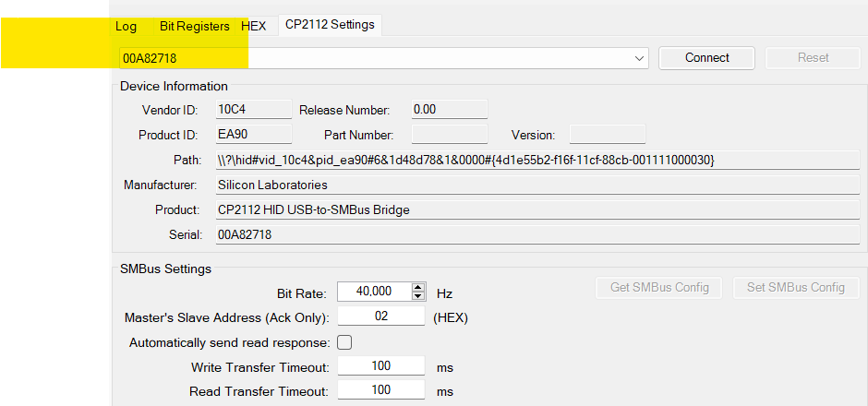Click the Product ID field
Viewport: 868px width, 406px height.
(252, 135)
